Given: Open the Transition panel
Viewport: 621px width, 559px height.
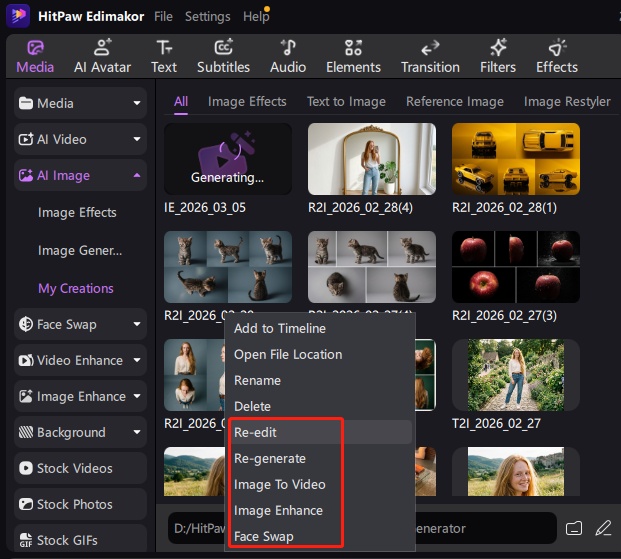Looking at the screenshot, I should 429,56.
